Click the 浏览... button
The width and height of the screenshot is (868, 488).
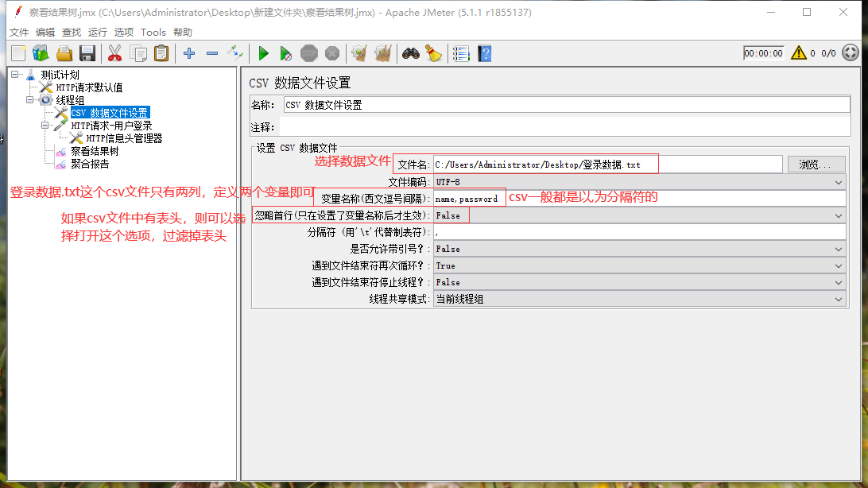(x=816, y=165)
